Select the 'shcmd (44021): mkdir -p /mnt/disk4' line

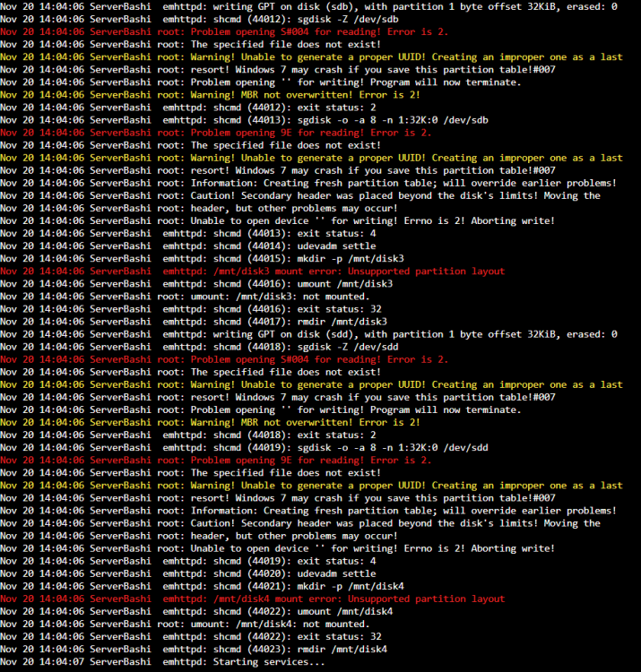point(202,586)
